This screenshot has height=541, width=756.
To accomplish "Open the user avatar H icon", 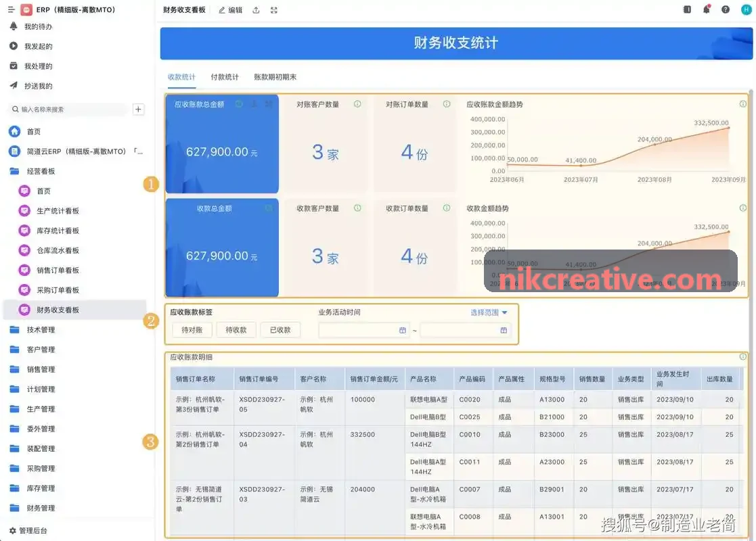I will tap(746, 9).
